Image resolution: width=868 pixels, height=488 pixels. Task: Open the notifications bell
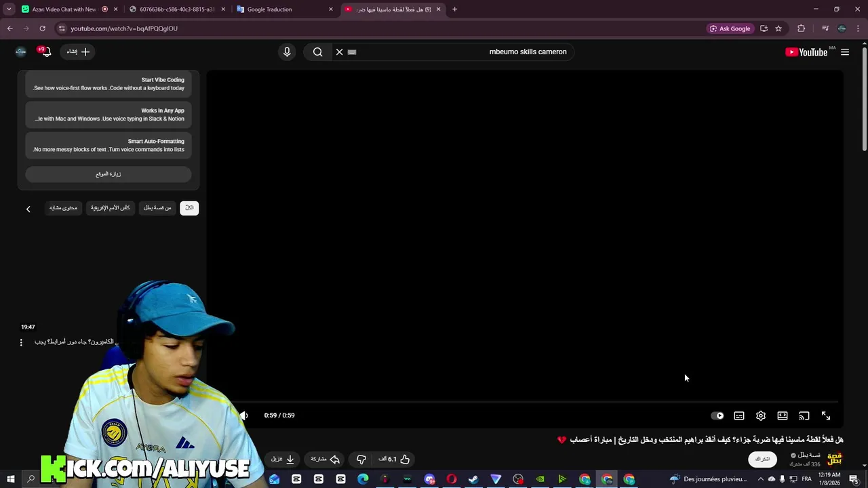click(45, 52)
